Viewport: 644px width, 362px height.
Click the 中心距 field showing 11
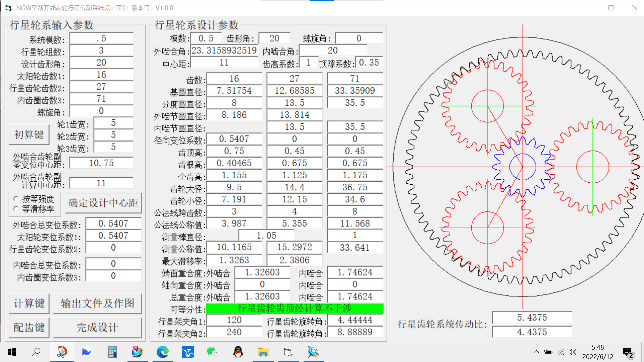[x=224, y=63]
